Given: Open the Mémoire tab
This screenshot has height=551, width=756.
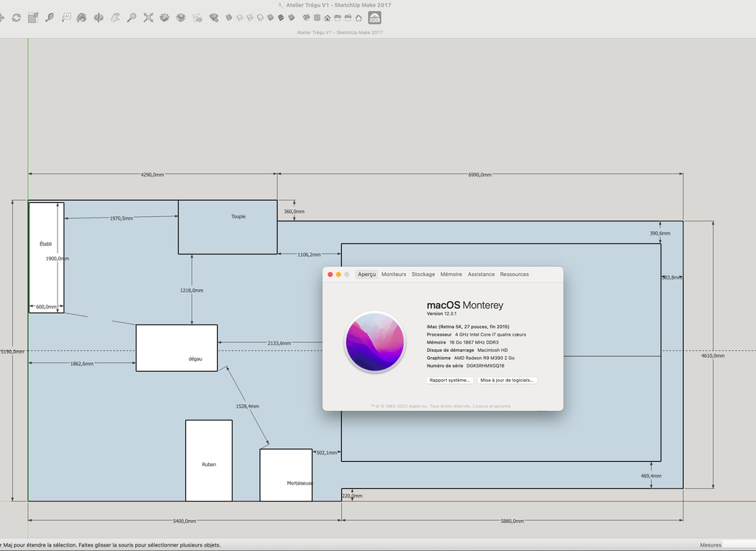Looking at the screenshot, I should point(451,274).
